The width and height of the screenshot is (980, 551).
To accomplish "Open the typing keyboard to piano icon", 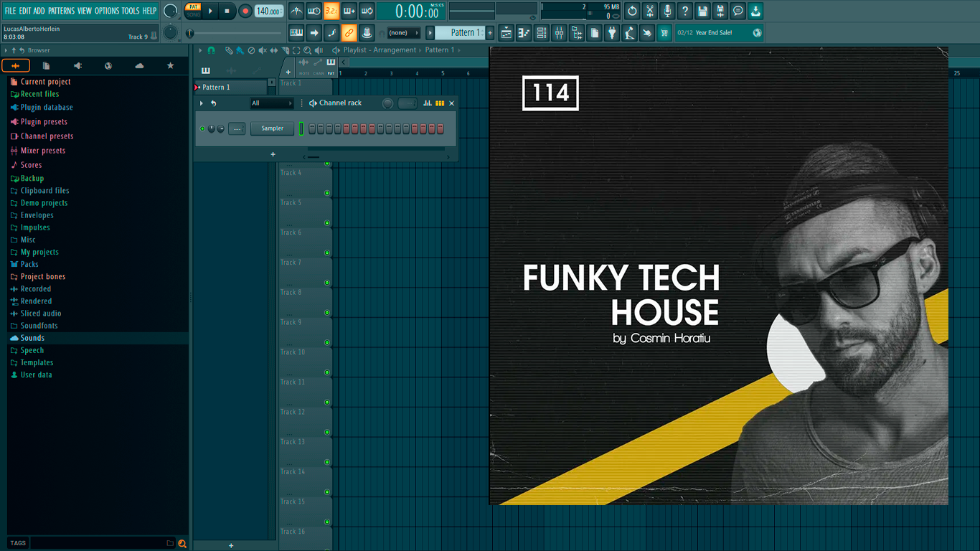I will [x=296, y=32].
